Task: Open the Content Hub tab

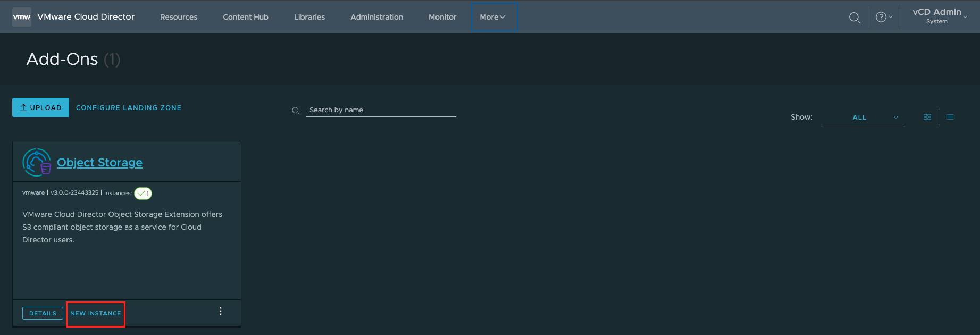Action: pyautogui.click(x=246, y=17)
